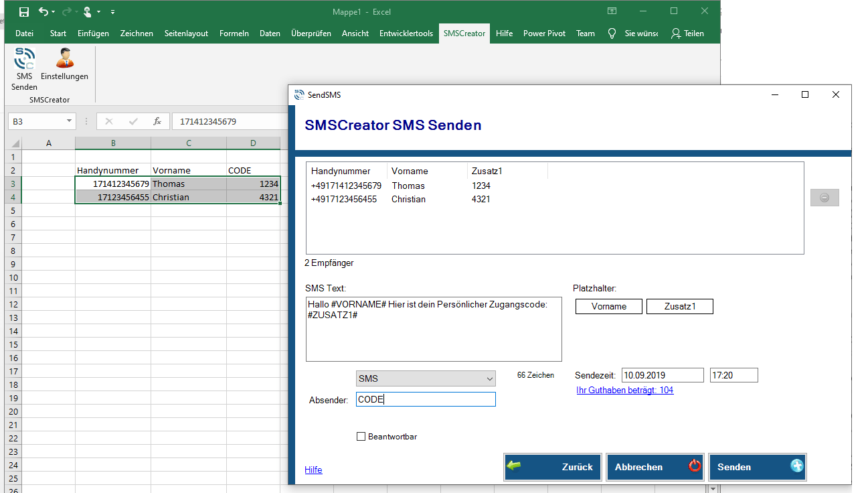The width and height of the screenshot is (868, 493).
Task: Open the Datei menu
Action: coord(24,33)
